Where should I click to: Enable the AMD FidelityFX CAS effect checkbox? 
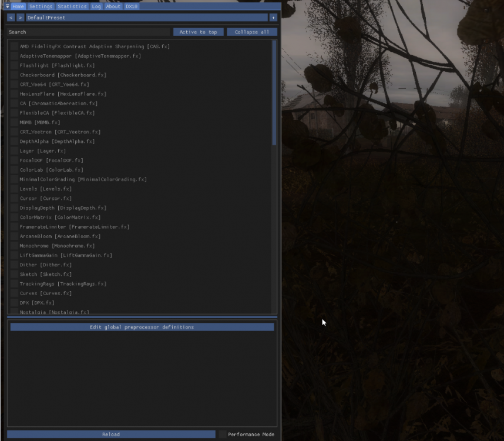pyautogui.click(x=14, y=46)
